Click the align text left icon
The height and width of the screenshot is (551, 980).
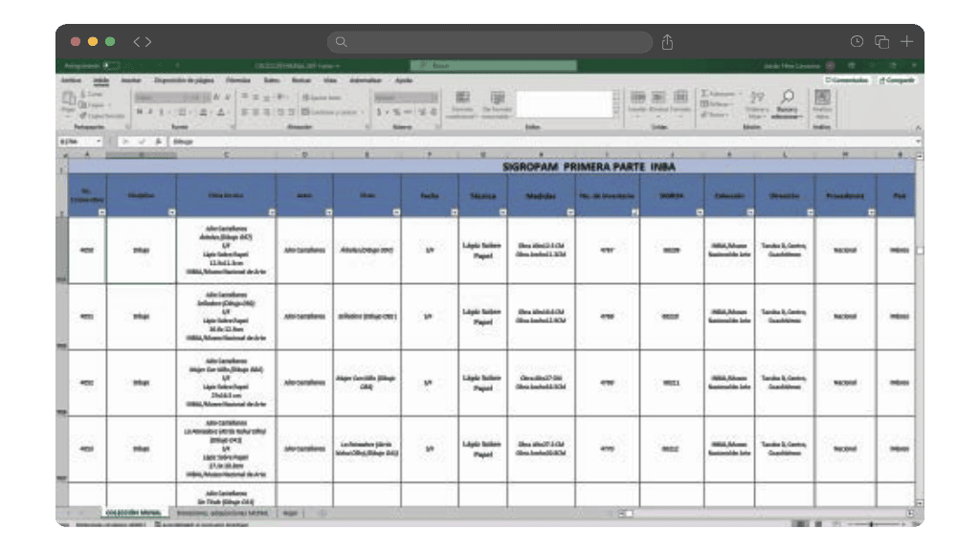click(245, 113)
